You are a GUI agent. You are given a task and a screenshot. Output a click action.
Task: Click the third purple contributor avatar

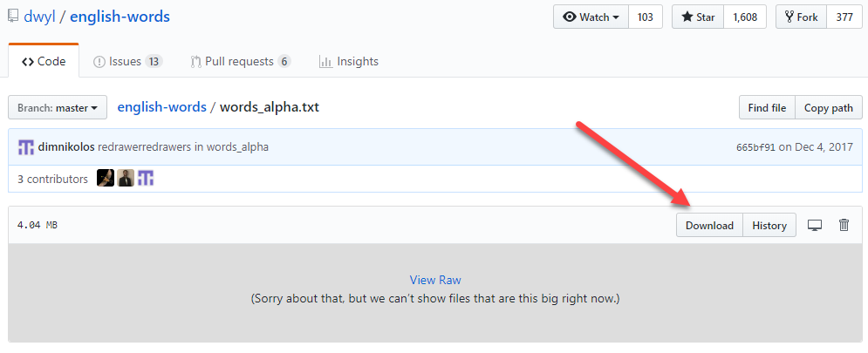coord(146,179)
